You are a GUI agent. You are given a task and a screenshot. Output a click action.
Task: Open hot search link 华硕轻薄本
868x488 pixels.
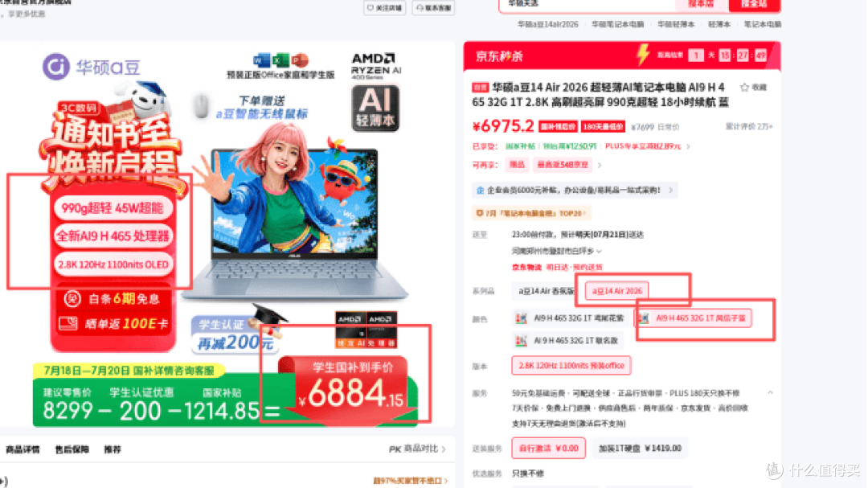tap(675, 24)
